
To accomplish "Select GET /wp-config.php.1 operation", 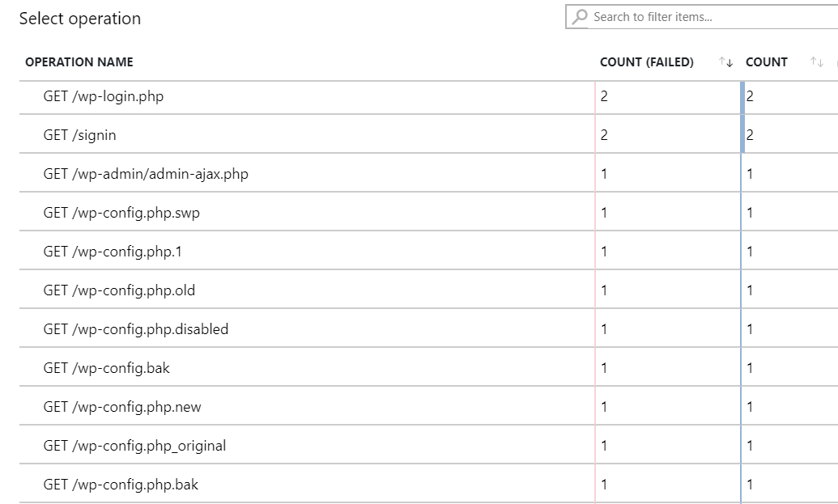I will coord(428,251).
